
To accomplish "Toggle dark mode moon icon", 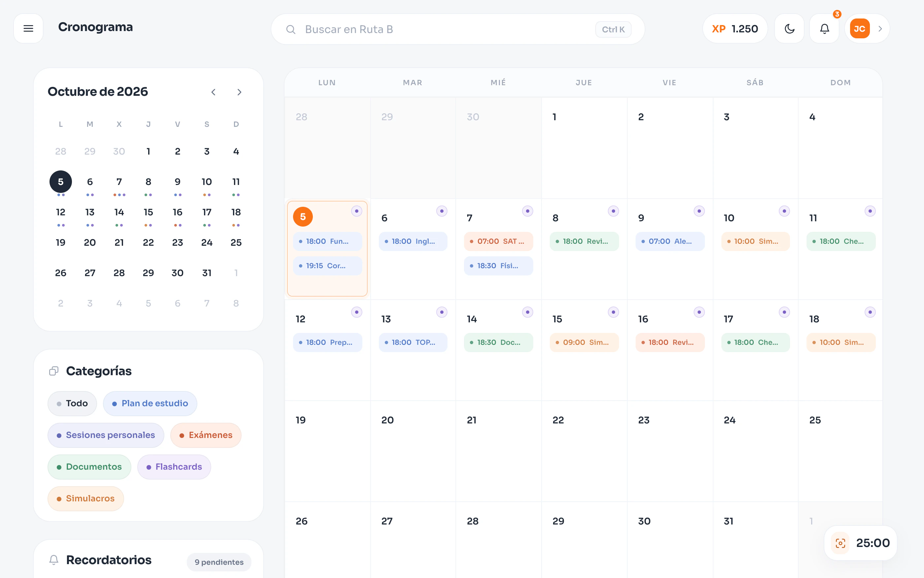I will coord(789,29).
